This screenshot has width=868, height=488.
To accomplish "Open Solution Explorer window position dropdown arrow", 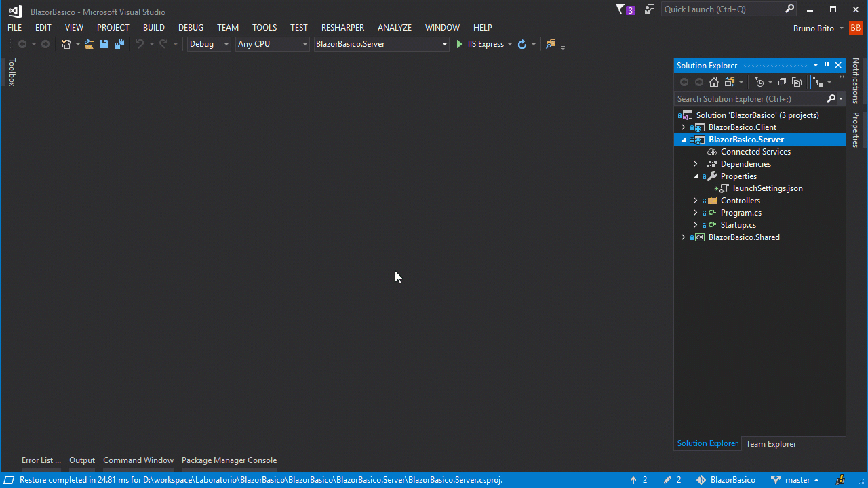I will (816, 65).
